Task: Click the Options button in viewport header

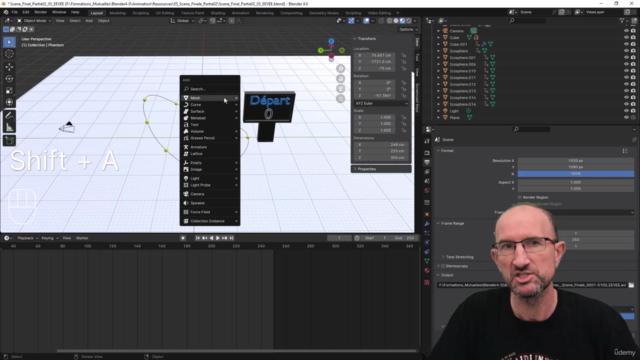Action: coord(408,29)
